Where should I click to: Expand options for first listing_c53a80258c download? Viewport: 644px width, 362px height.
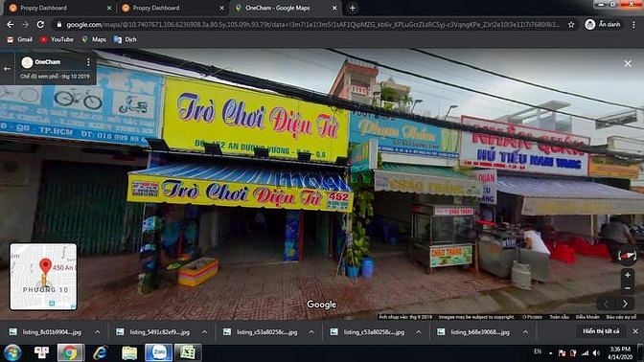click(x=311, y=332)
